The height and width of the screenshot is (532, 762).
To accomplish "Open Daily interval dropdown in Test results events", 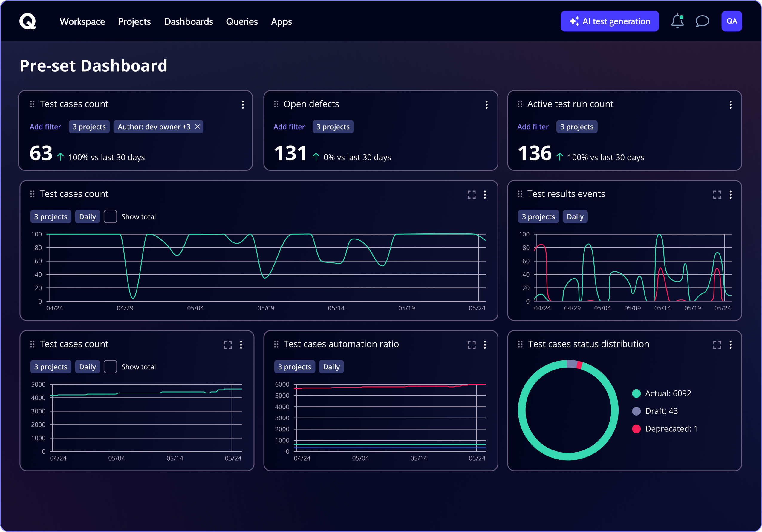I will coord(575,216).
